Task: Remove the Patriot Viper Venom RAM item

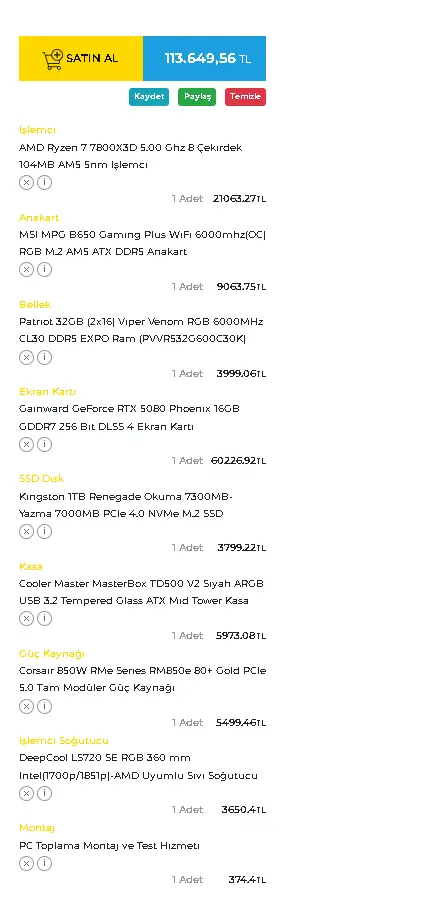Action: point(26,357)
